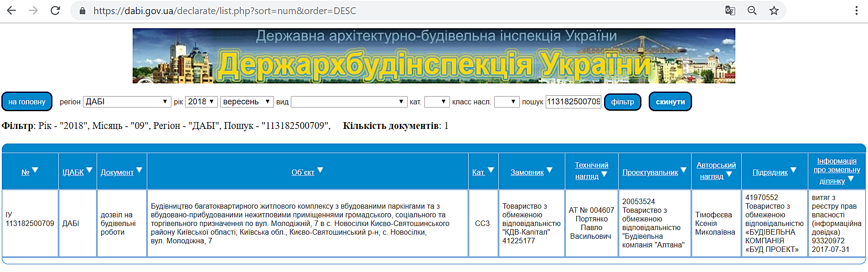Sort by the Авторський нагляд header link
The height and width of the screenshot is (272, 868).
tap(716, 170)
